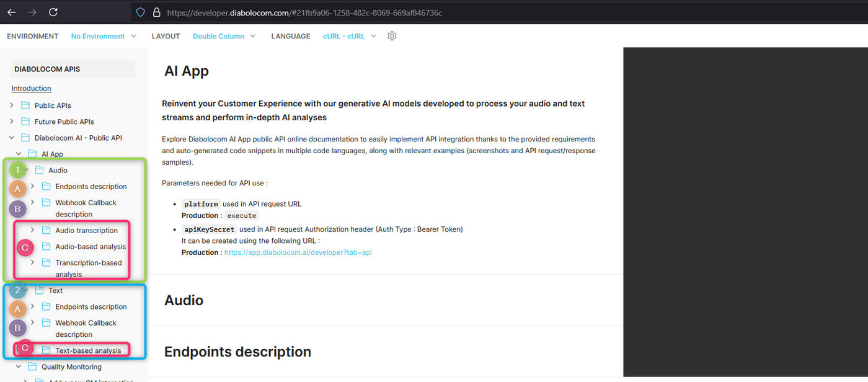Open the Environment dropdown
This screenshot has height=382, width=868.
(x=104, y=36)
